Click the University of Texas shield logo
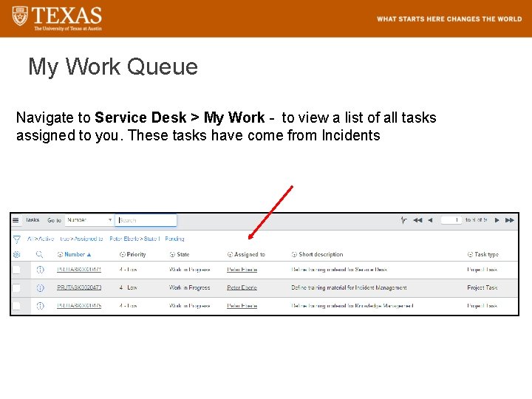Screen dimensions: 532x399 click(x=20, y=16)
